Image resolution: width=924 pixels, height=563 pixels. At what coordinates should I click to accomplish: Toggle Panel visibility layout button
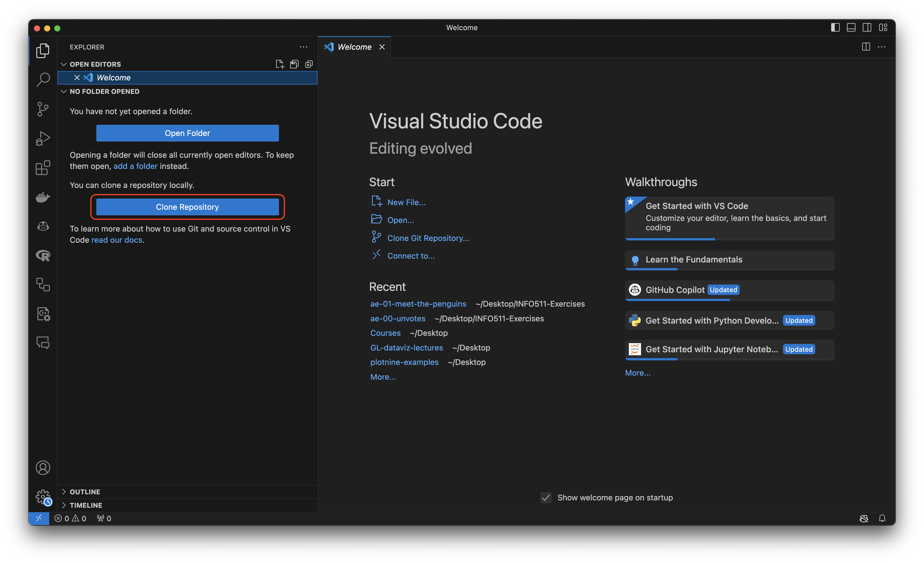851,27
